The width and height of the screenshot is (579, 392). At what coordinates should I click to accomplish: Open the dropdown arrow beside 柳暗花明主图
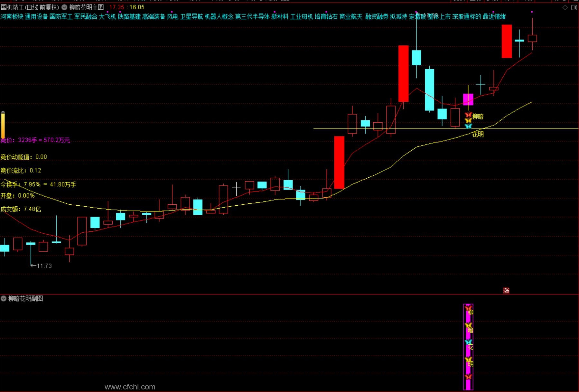pos(64,7)
